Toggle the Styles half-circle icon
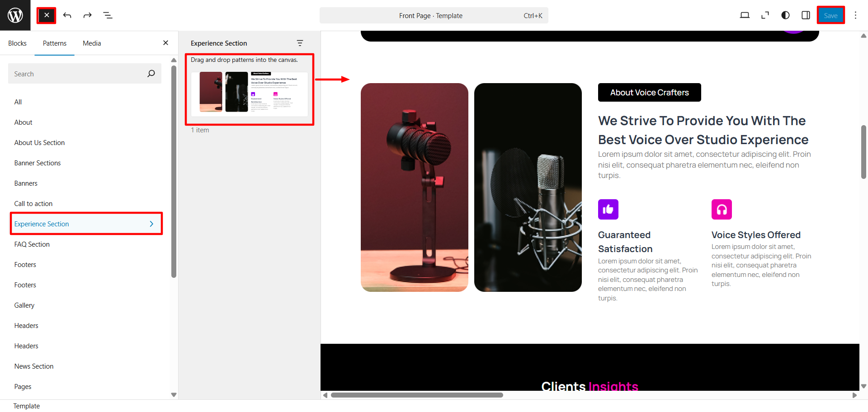 (785, 15)
